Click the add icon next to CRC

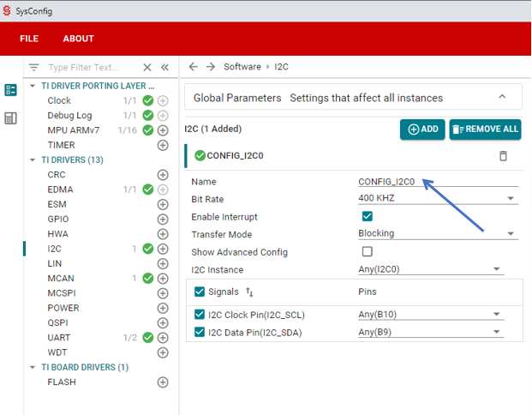(x=163, y=175)
